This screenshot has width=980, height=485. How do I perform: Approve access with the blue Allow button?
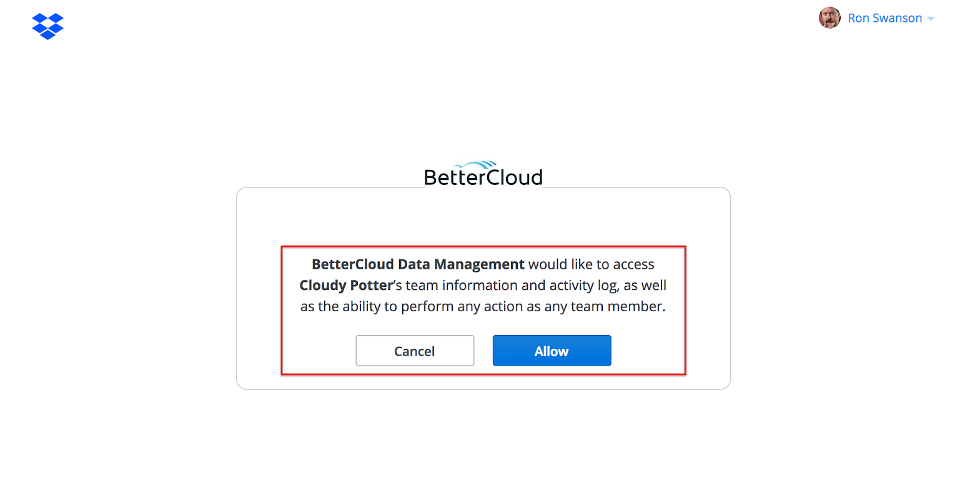(x=551, y=351)
